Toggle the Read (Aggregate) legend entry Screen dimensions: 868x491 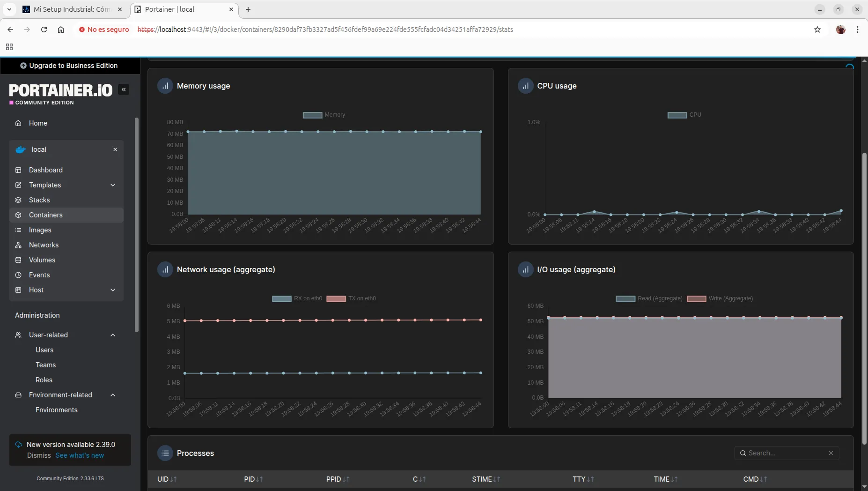tap(649, 298)
